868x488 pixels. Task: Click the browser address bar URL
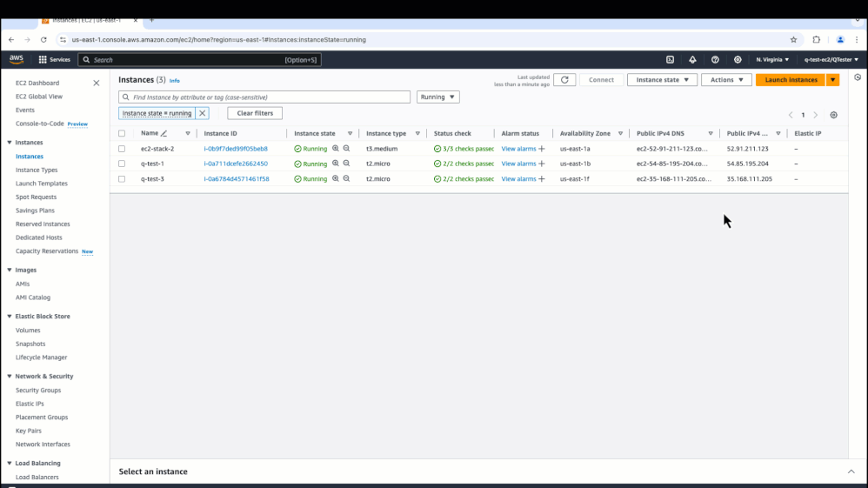click(218, 40)
